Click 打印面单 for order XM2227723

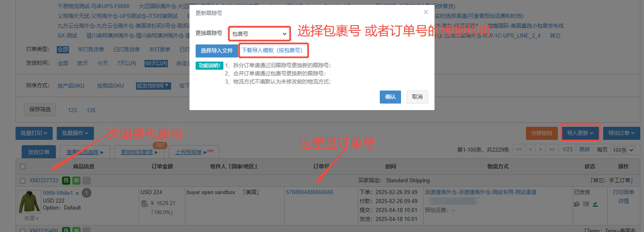point(623,192)
